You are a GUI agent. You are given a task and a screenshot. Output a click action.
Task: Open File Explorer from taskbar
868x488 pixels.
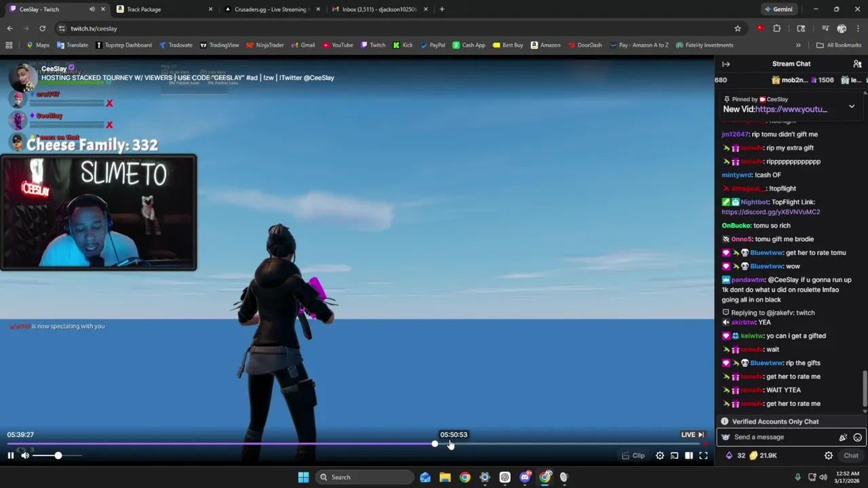[x=445, y=477]
